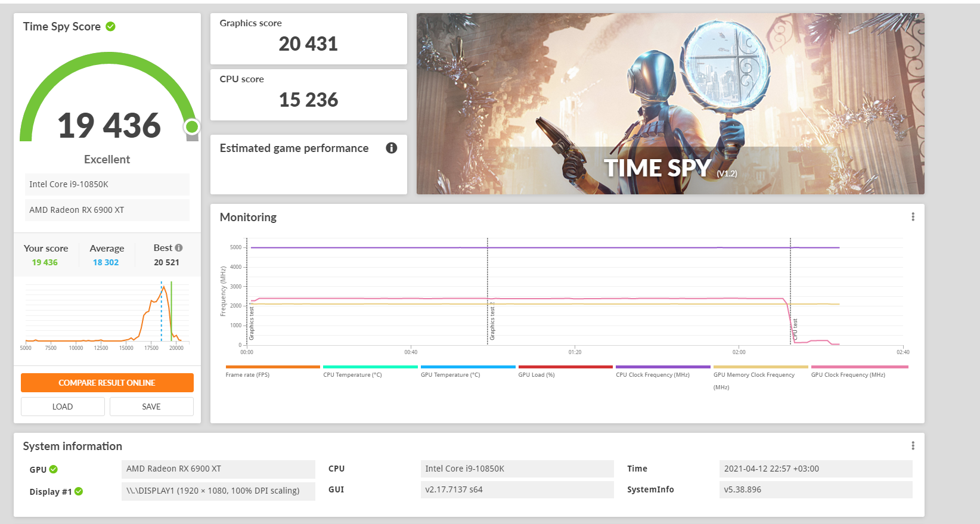Click the green validation check beside GPU
Viewport: 980px width, 524px height.
coord(54,469)
